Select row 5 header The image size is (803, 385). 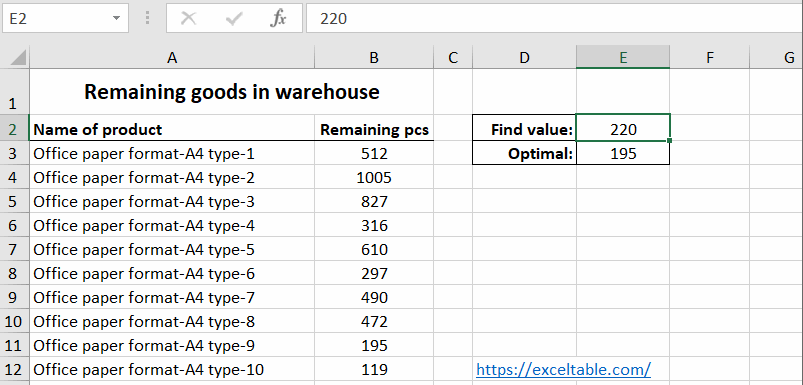(x=14, y=201)
